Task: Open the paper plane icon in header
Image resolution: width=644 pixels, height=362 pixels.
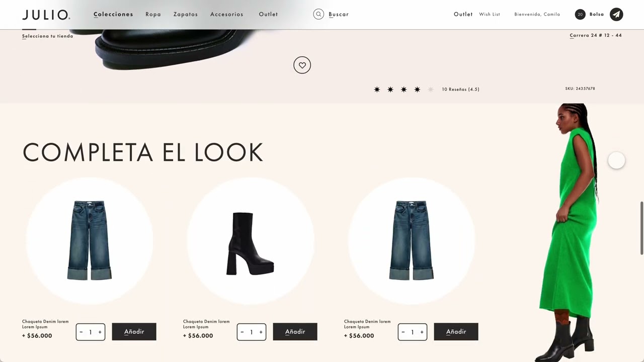Action: [x=616, y=14]
